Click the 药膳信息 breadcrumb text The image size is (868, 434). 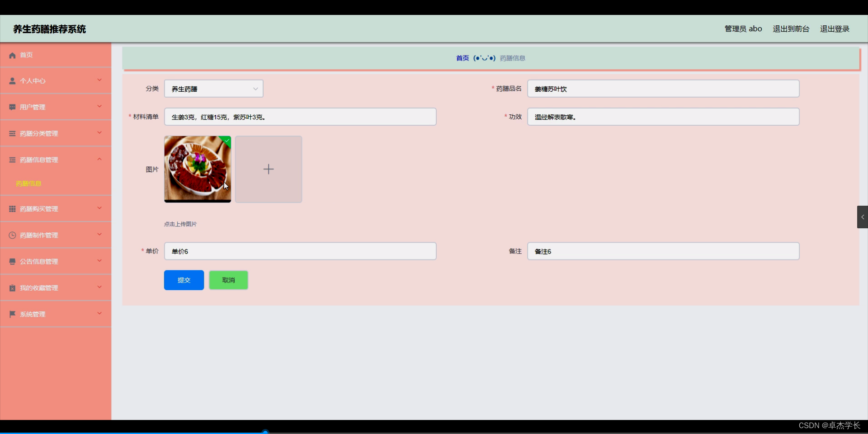click(512, 58)
